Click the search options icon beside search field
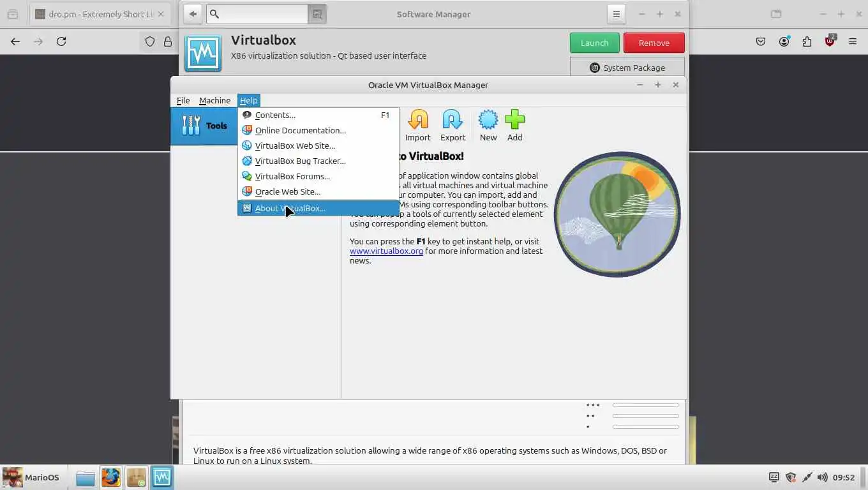This screenshot has height=490, width=868. tap(317, 14)
